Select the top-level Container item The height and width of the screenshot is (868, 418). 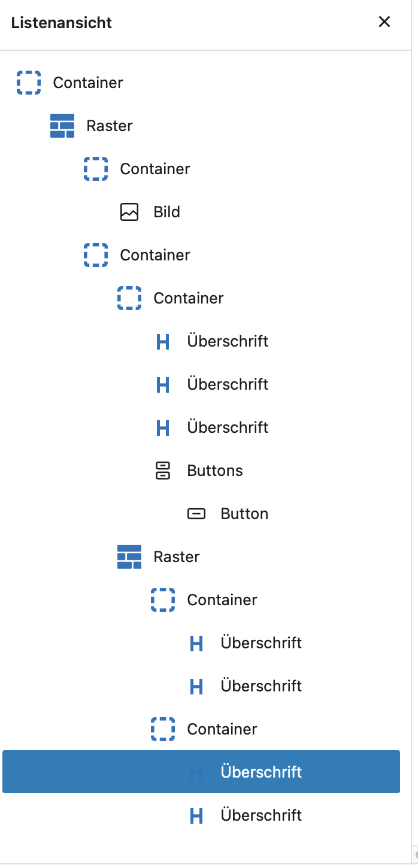(88, 83)
